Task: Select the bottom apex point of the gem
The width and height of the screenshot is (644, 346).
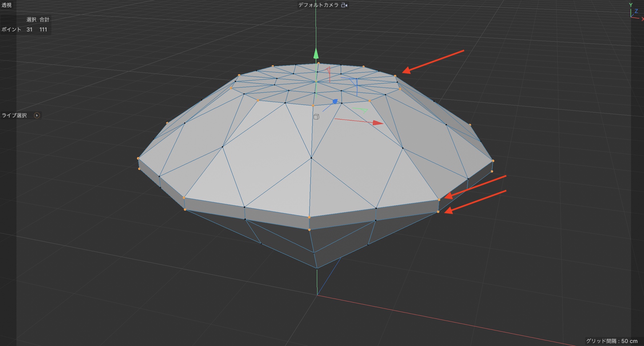Action: coord(317,268)
